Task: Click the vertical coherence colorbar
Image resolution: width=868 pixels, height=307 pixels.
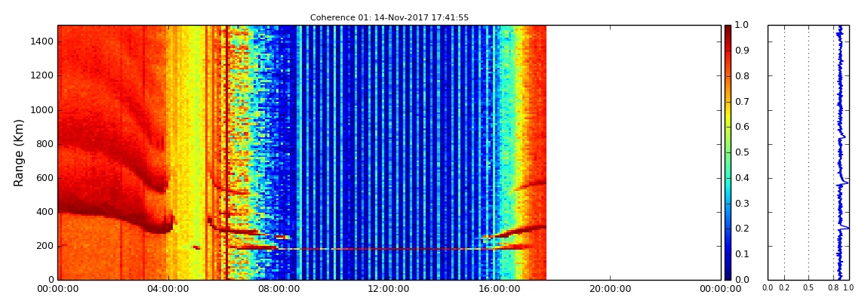Action: tap(728, 152)
